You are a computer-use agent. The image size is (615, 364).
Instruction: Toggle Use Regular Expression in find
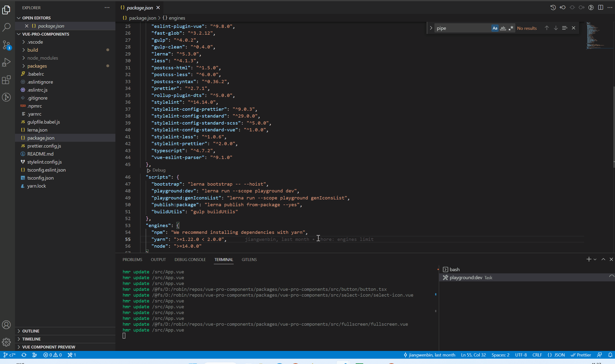click(x=511, y=28)
